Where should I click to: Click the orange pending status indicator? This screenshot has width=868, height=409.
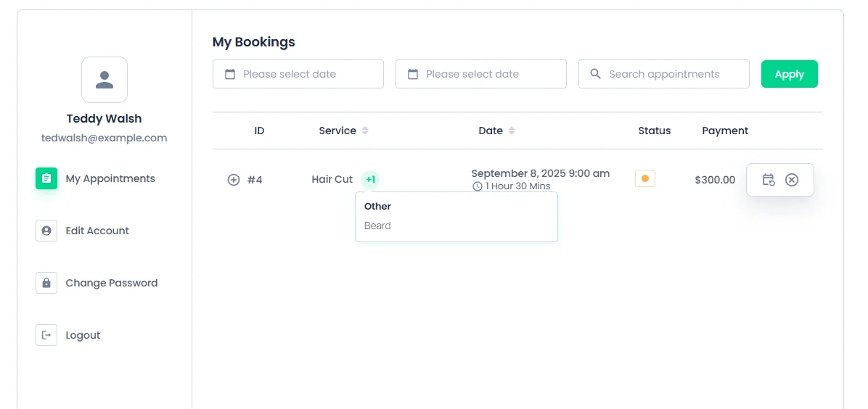click(x=645, y=179)
